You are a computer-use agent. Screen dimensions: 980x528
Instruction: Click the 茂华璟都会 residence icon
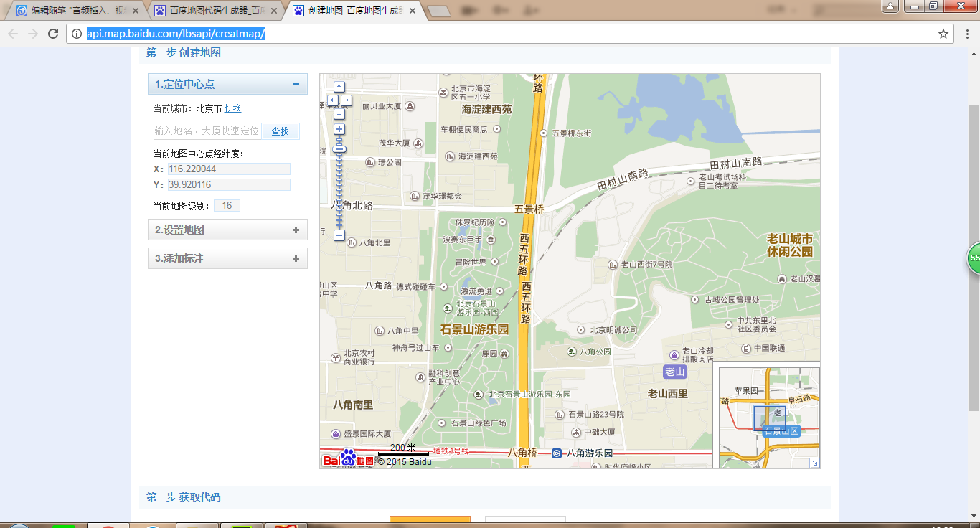415,196
